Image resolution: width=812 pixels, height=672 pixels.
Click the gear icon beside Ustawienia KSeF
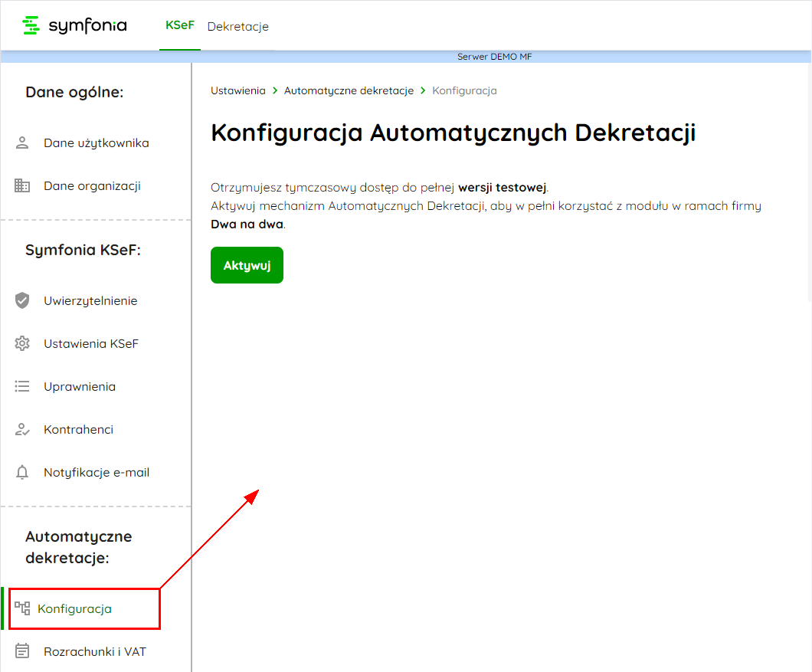[x=22, y=343]
